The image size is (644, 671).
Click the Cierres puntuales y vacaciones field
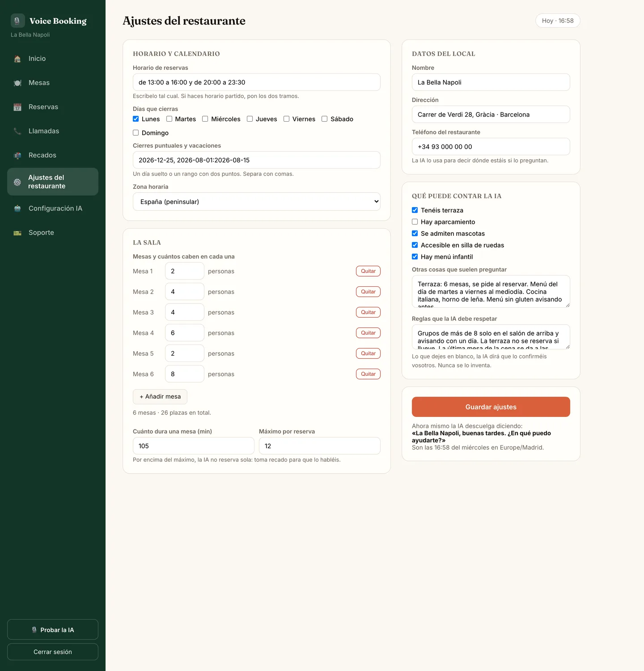click(257, 160)
